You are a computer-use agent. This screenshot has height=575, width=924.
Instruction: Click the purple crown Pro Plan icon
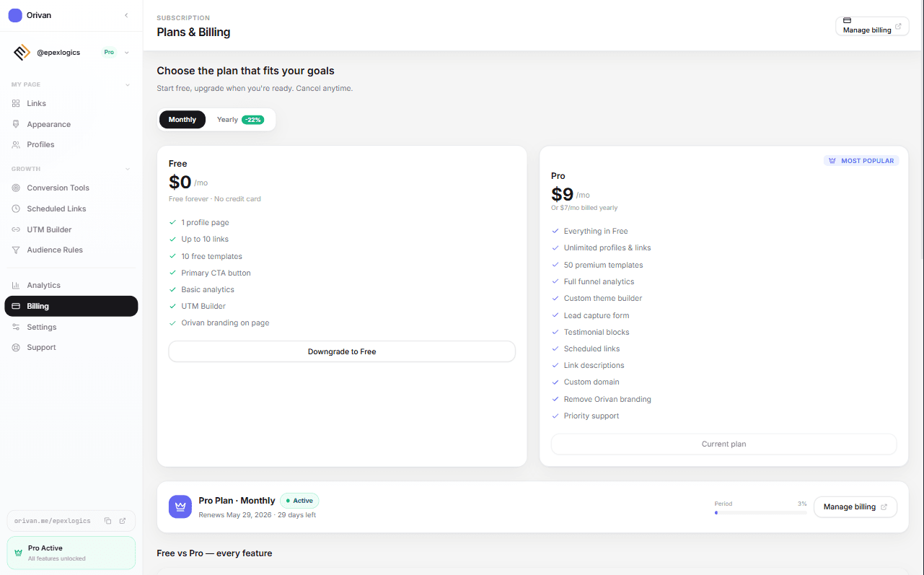(180, 506)
